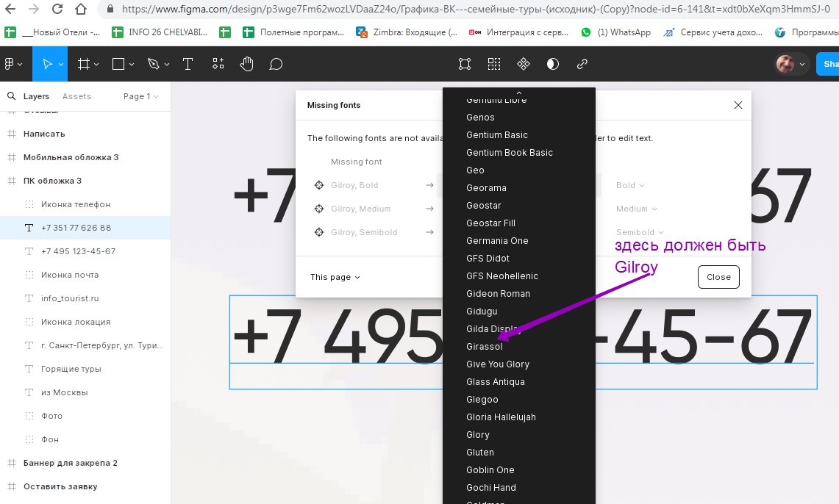This screenshot has width=839, height=504.
Task: Select the Text tool
Action: point(188,65)
